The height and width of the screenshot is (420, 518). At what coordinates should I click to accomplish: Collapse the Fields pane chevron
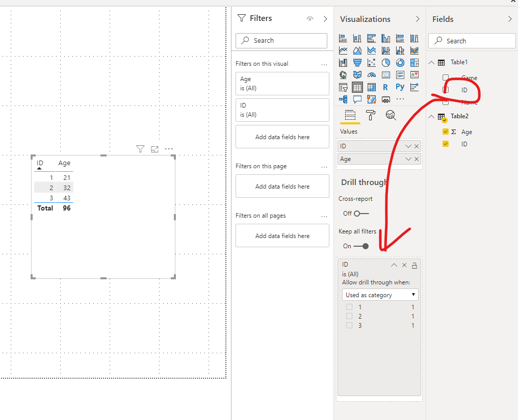[510, 19]
